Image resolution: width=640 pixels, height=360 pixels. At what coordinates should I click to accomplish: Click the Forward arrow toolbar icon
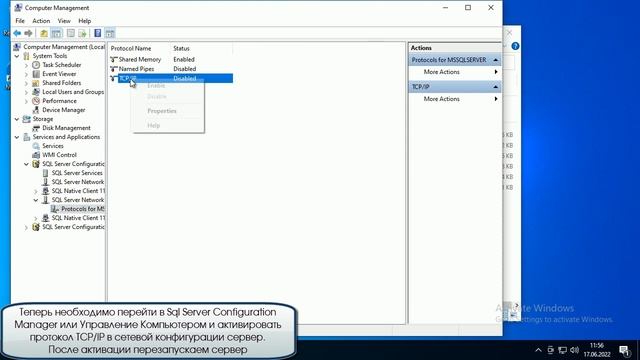[x=28, y=33]
